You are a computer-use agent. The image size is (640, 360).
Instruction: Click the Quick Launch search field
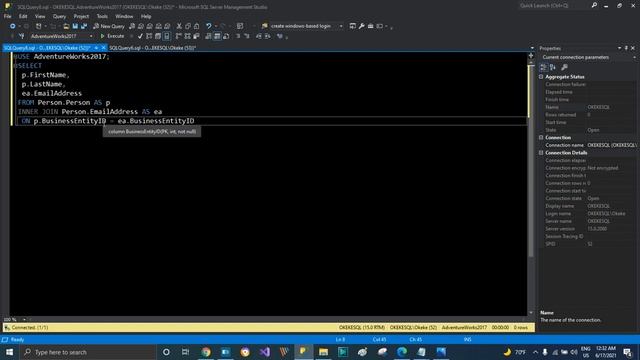[x=553, y=6]
